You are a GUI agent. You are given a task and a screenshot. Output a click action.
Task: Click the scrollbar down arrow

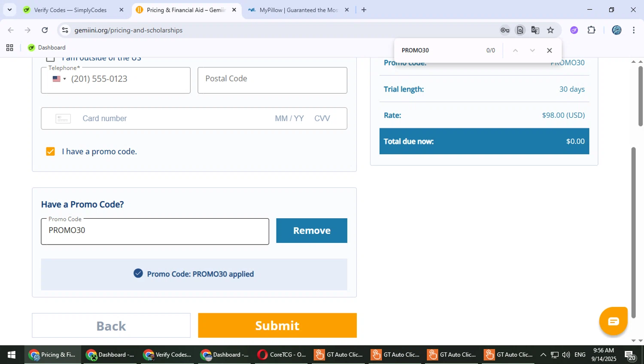click(x=634, y=340)
